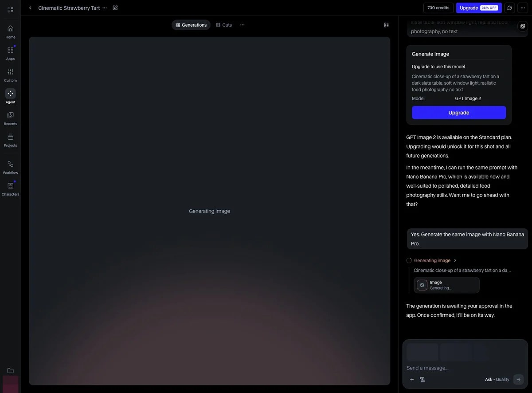Click the profile avatar thumbnail in the sidebar

[x=10, y=384]
